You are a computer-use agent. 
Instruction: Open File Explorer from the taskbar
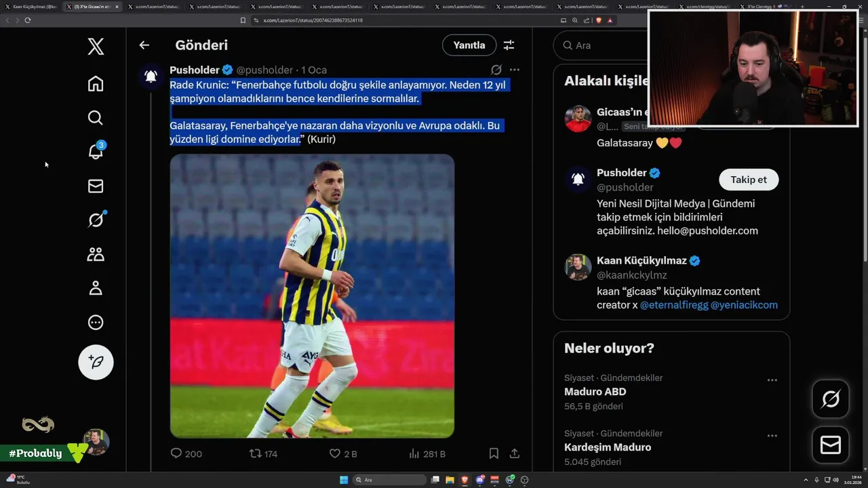pyautogui.click(x=450, y=480)
